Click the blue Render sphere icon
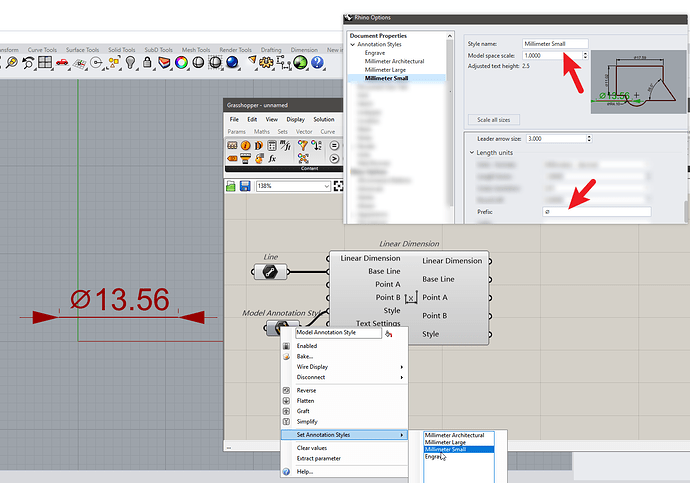 (x=232, y=62)
